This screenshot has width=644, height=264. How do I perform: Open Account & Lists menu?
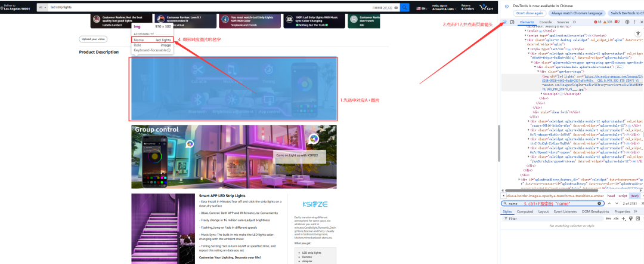444,7
